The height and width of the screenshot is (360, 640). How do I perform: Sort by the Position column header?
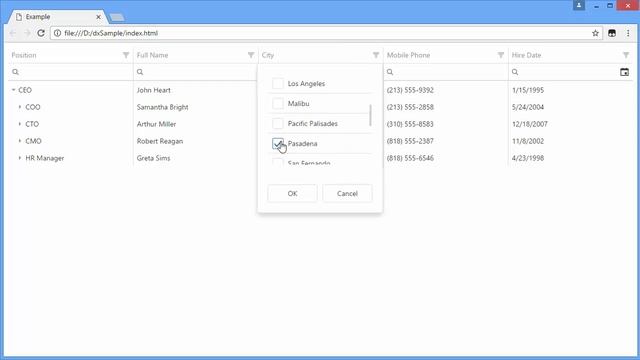[x=24, y=55]
